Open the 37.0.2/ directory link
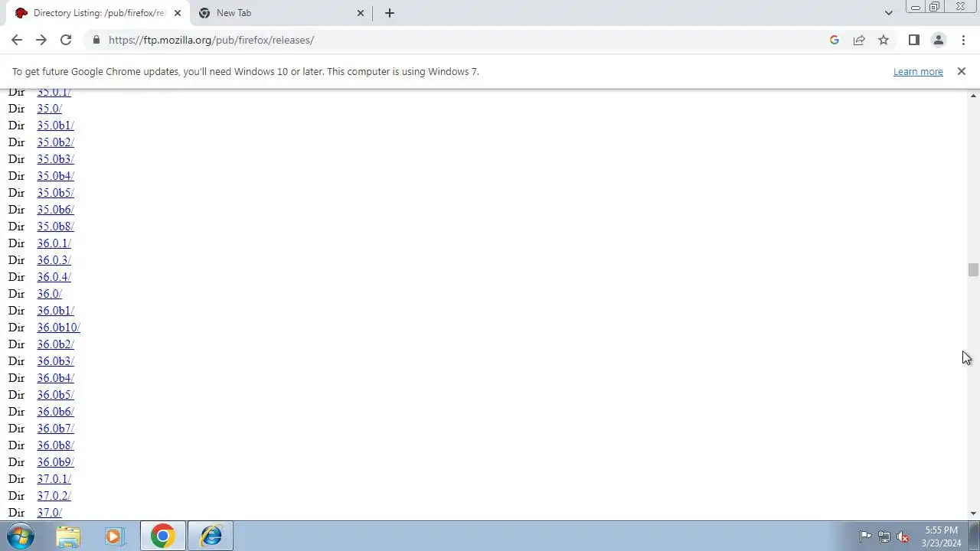 click(54, 496)
